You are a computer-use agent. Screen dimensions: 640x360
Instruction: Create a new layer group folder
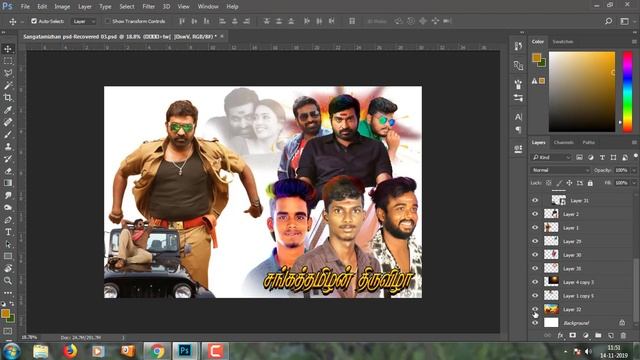point(598,336)
